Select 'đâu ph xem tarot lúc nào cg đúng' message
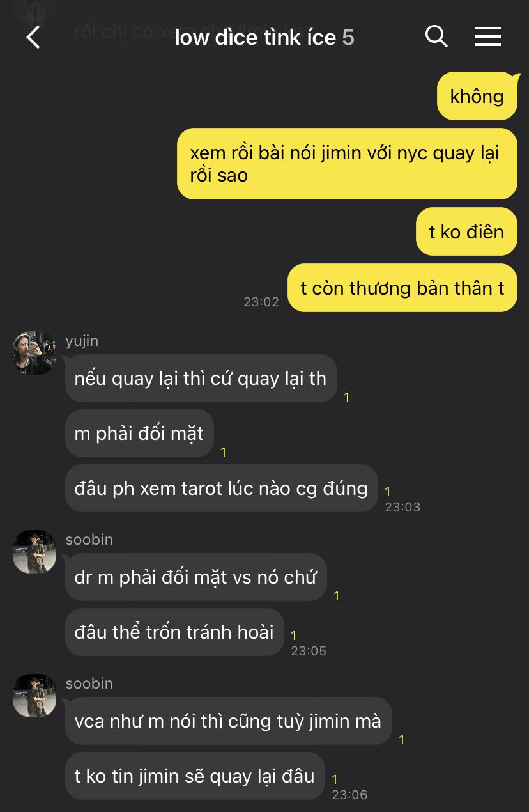 click(x=221, y=488)
